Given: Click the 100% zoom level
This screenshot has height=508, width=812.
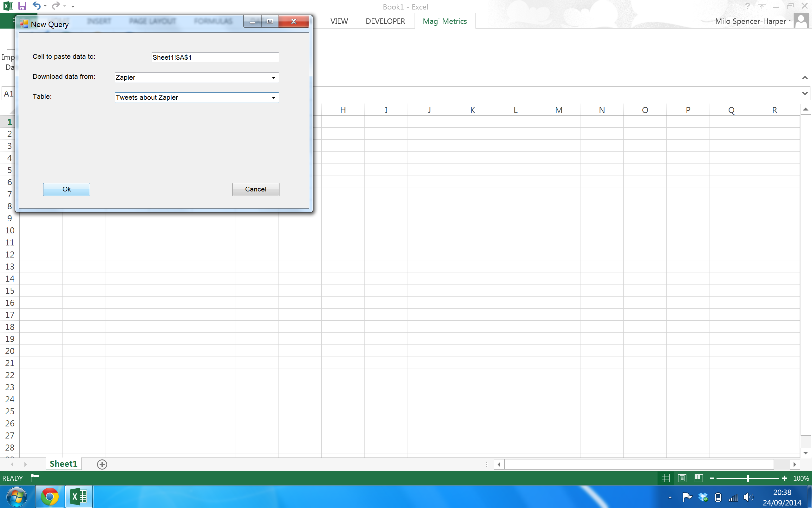Looking at the screenshot, I should [x=801, y=478].
